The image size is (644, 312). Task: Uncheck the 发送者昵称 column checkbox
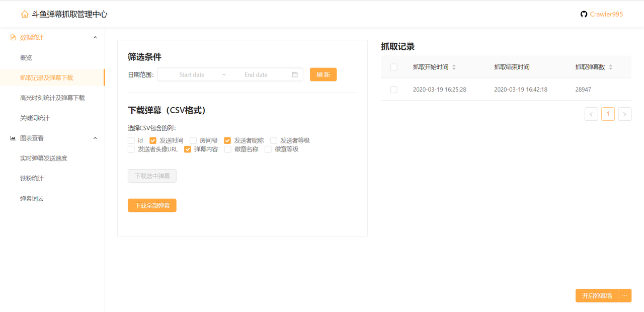pyautogui.click(x=227, y=140)
